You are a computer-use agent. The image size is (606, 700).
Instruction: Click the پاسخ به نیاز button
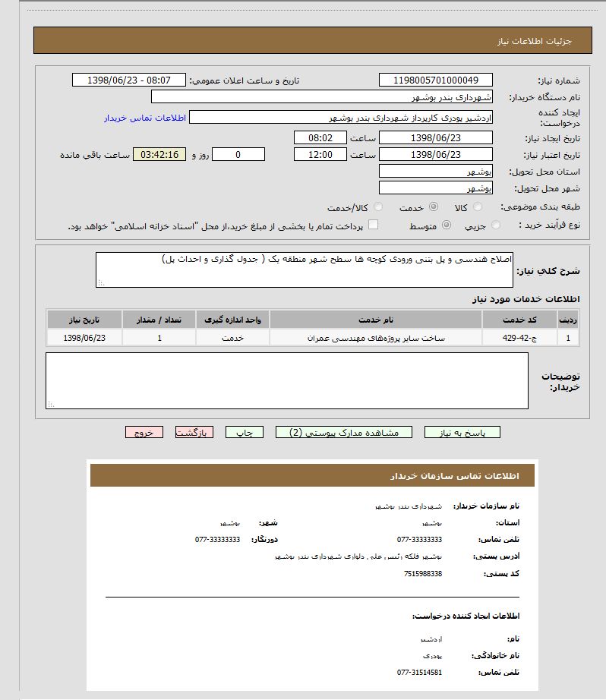[462, 432]
